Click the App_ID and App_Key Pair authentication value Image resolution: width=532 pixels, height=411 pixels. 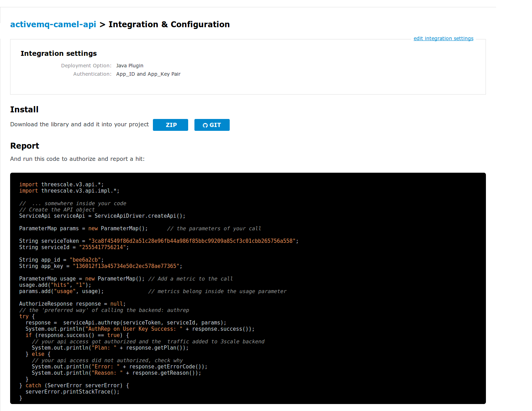(x=148, y=74)
